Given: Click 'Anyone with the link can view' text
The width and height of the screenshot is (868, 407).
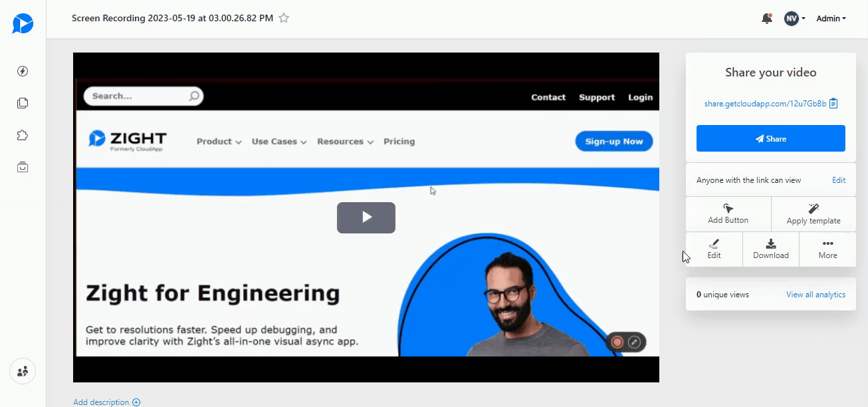Looking at the screenshot, I should click(x=748, y=180).
